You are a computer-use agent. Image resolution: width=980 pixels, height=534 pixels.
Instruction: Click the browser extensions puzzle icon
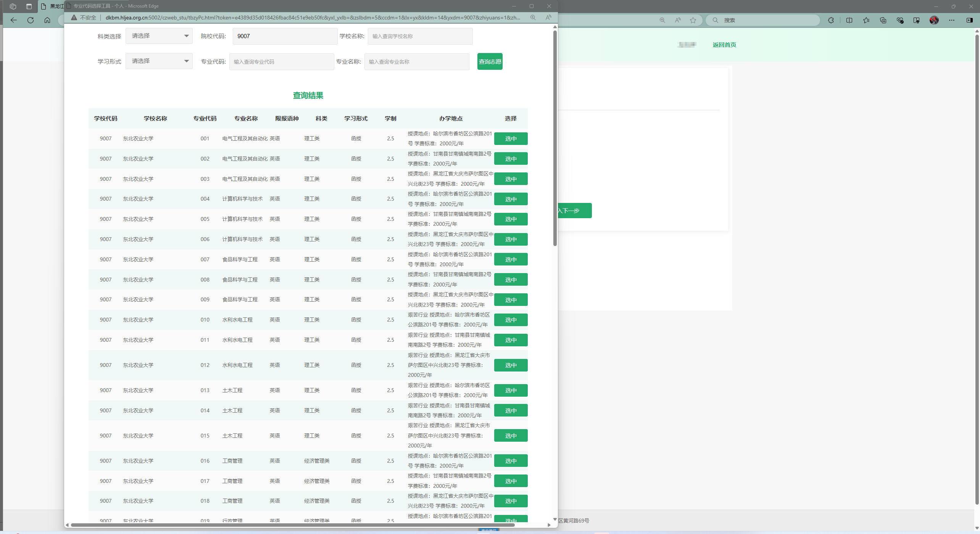tap(831, 20)
